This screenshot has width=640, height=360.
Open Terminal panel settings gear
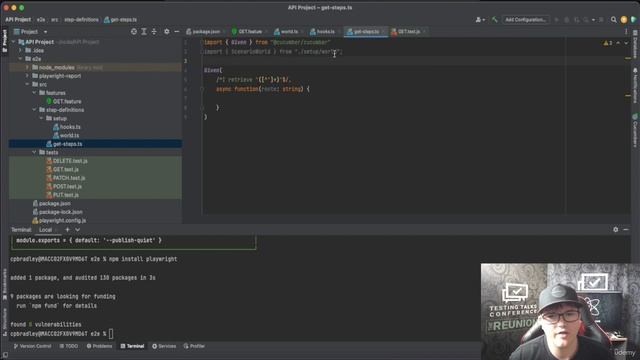tap(616, 230)
